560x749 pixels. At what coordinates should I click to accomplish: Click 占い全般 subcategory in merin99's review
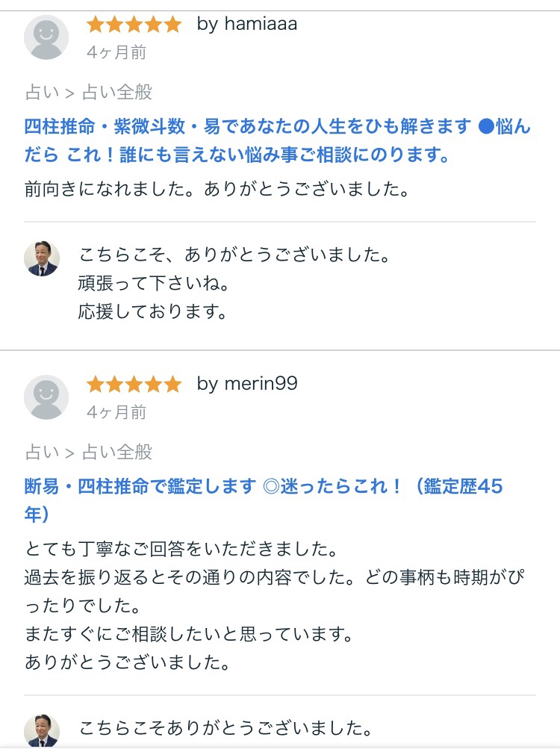pos(117,452)
